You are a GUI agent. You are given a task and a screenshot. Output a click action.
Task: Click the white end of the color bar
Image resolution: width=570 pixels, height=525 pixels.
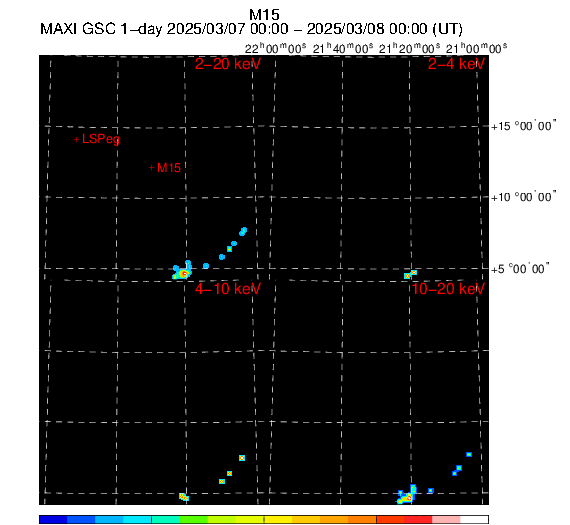tap(474, 519)
